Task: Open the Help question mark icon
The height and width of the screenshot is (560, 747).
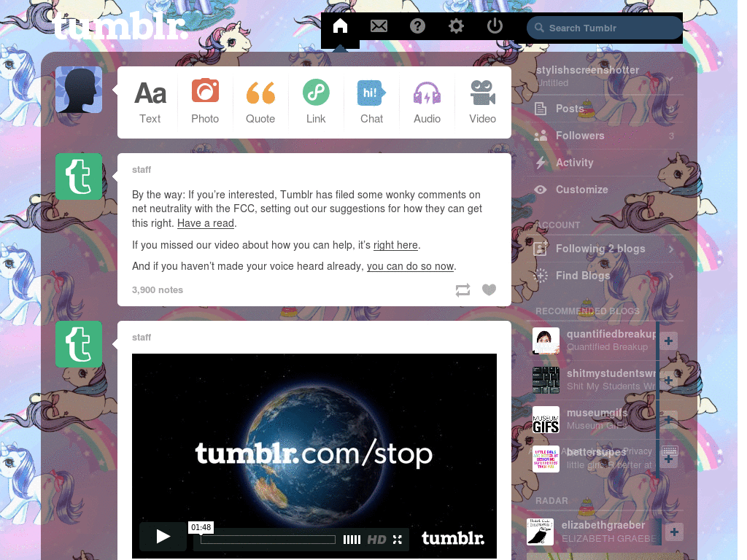Action: coord(417,26)
